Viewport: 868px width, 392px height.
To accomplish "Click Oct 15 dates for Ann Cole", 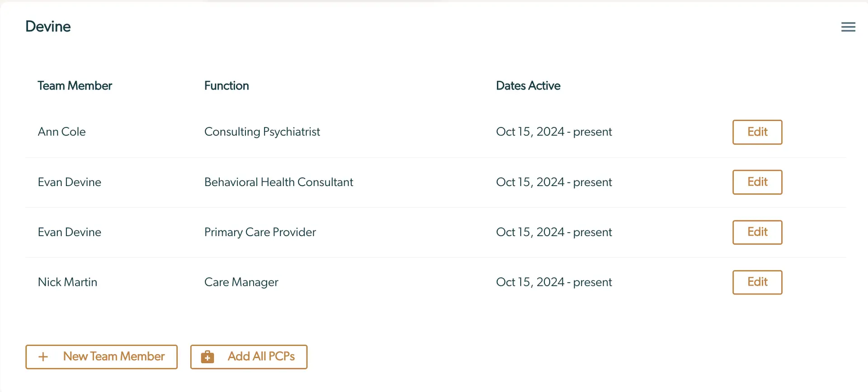I will point(554,132).
